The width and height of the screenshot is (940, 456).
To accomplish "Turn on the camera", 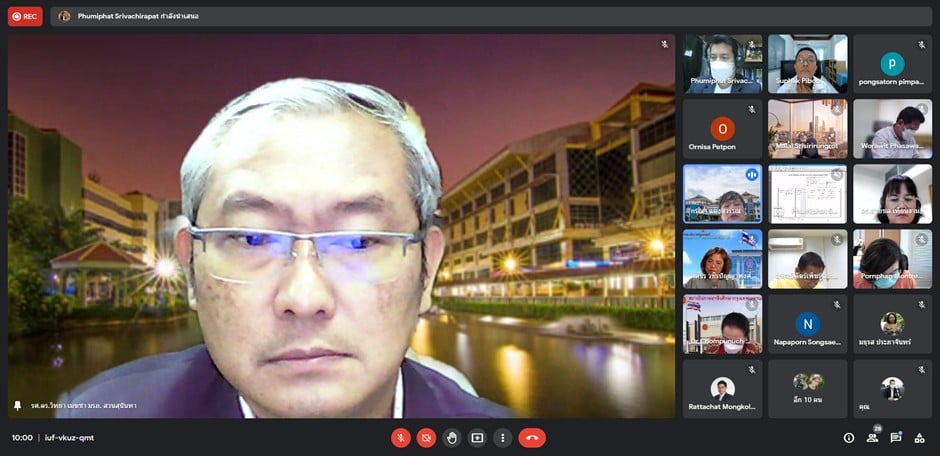I will tap(426, 438).
